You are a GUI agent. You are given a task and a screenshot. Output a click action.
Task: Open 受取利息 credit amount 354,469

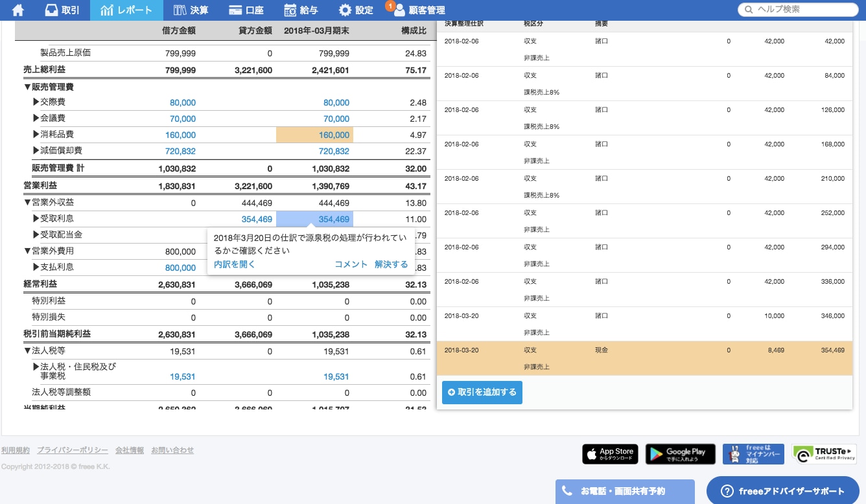257,219
